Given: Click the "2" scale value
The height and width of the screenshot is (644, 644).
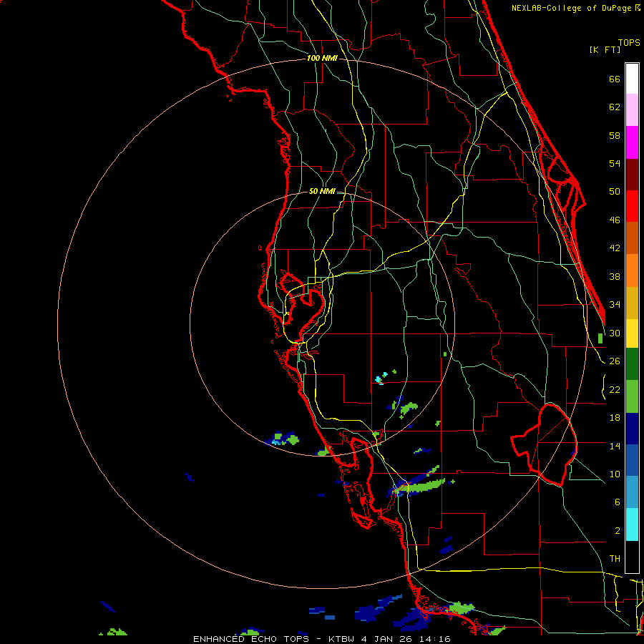Looking at the screenshot, I should (618, 531).
